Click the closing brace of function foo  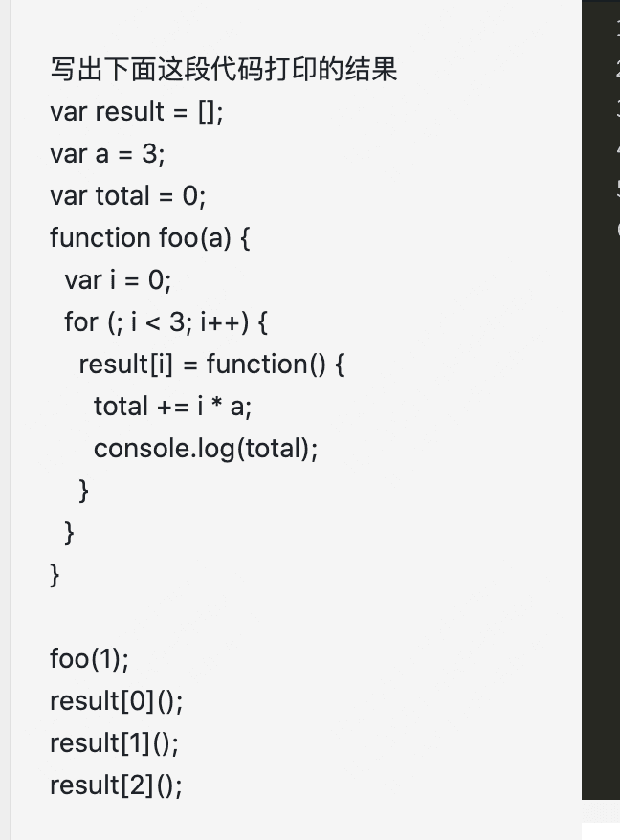[x=55, y=575]
